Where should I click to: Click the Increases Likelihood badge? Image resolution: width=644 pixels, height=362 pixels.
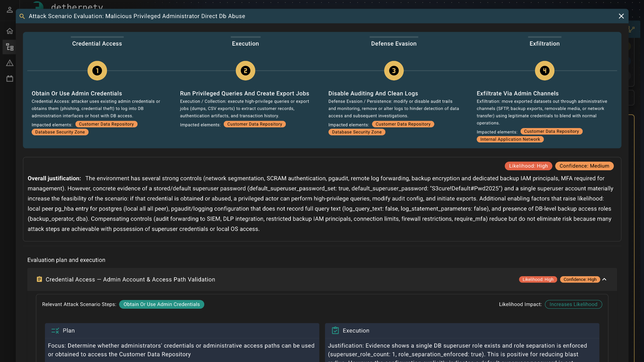point(573,304)
